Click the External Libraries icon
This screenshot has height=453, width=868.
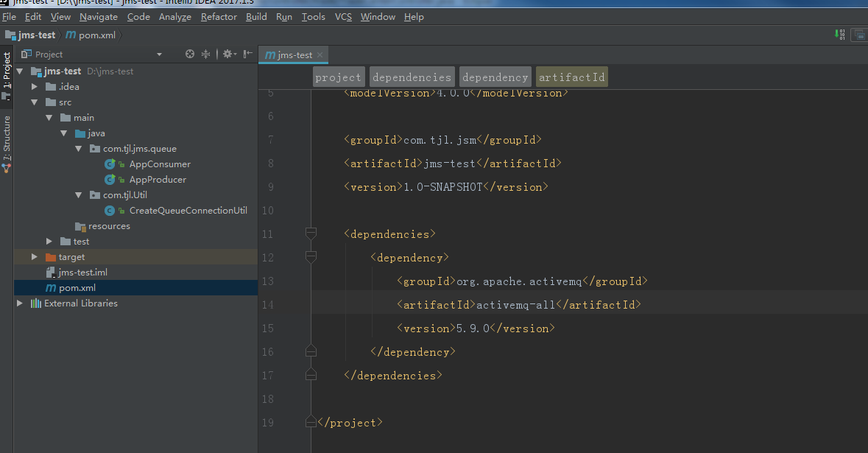coord(35,303)
